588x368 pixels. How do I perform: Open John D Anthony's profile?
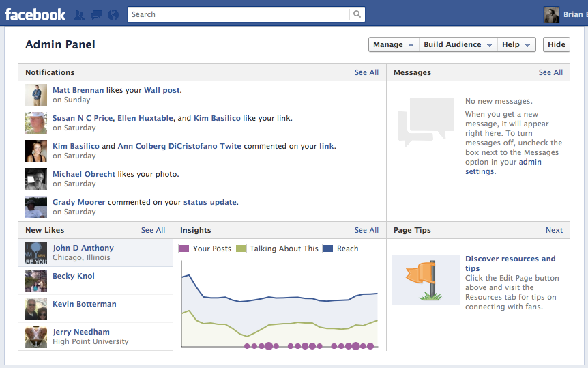(83, 248)
